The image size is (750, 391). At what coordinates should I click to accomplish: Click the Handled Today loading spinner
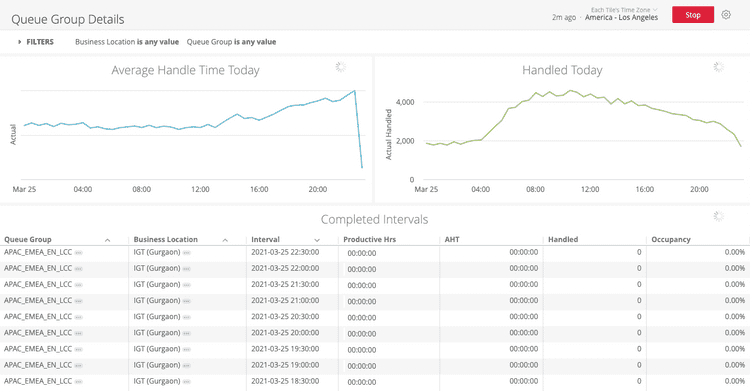pyautogui.click(x=718, y=67)
